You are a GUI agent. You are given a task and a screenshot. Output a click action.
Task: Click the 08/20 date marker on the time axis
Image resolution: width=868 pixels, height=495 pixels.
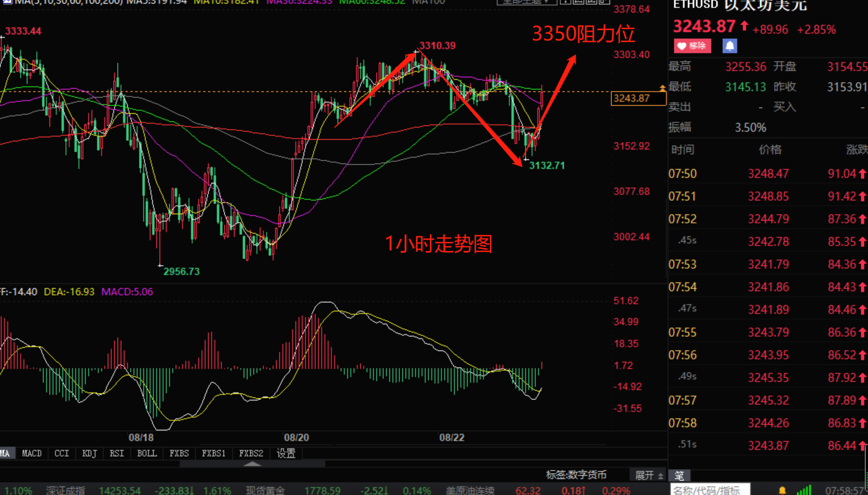[297, 437]
